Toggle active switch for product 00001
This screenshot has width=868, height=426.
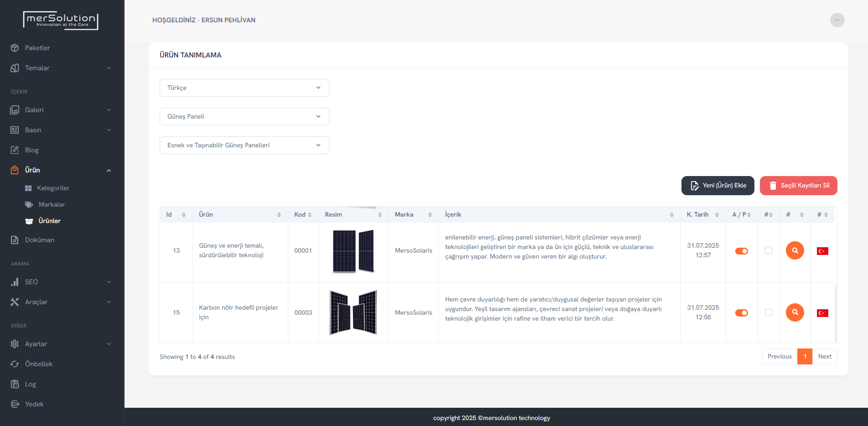coord(741,251)
